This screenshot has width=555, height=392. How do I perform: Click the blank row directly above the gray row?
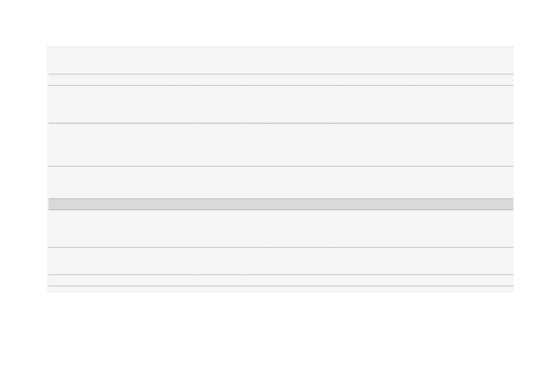pos(281,182)
